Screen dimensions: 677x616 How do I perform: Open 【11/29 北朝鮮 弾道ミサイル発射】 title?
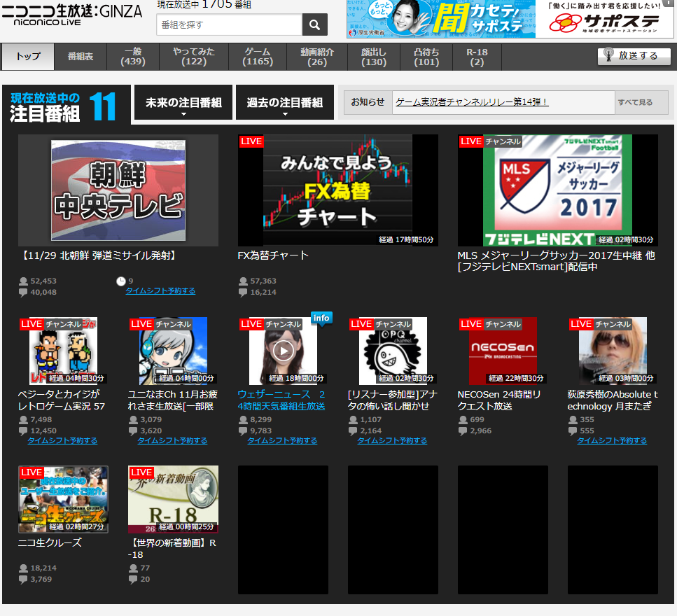99,255
